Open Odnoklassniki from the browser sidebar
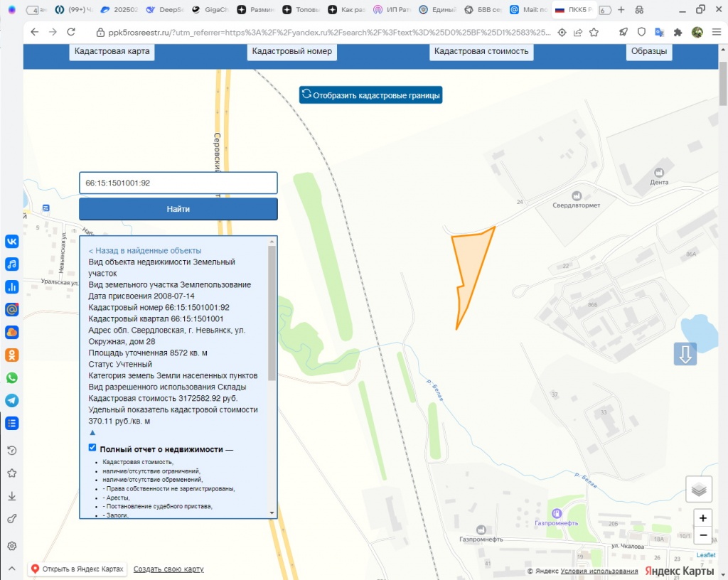The image size is (728, 580). click(x=11, y=355)
